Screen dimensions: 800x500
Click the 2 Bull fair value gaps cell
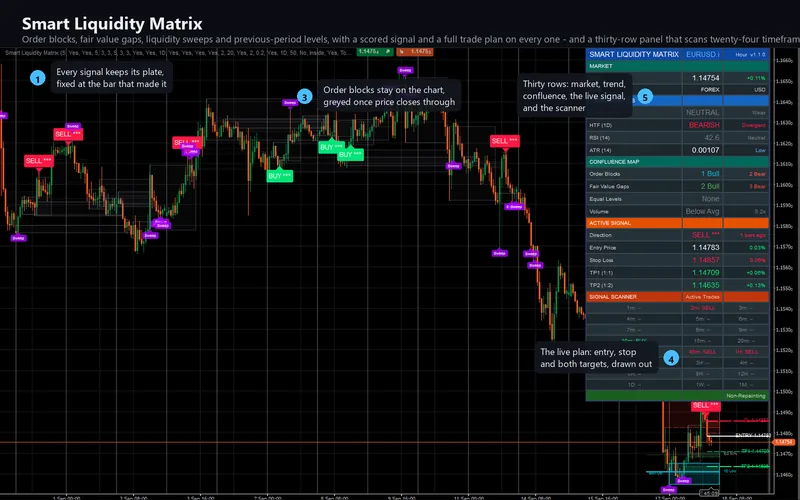[710, 186]
